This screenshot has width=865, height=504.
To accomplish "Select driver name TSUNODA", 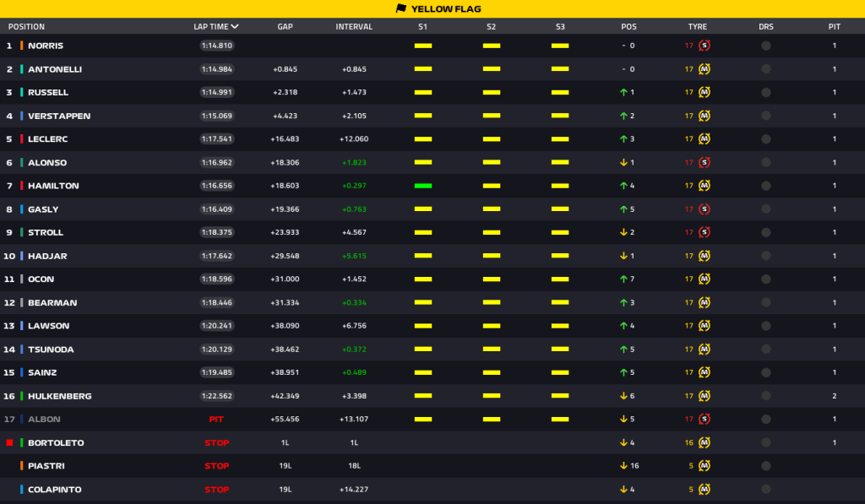I will tap(51, 349).
